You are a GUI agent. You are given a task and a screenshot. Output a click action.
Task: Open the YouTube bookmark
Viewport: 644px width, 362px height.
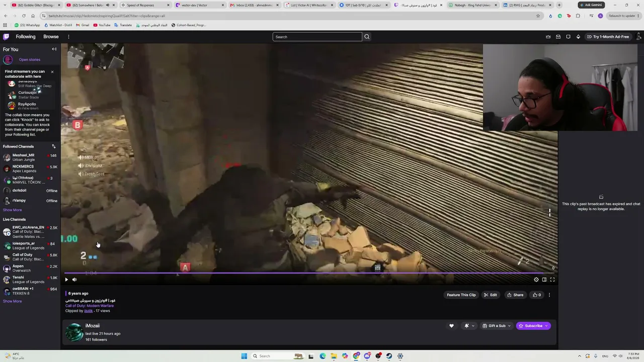102,25
